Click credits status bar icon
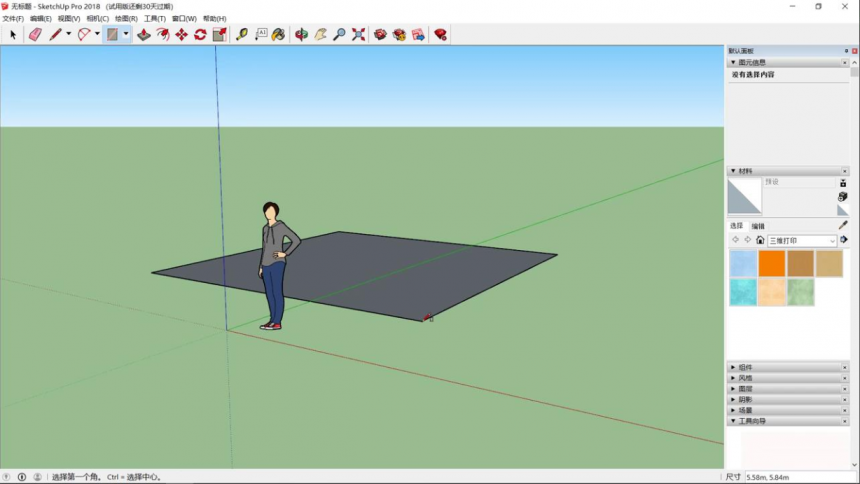 22,477
